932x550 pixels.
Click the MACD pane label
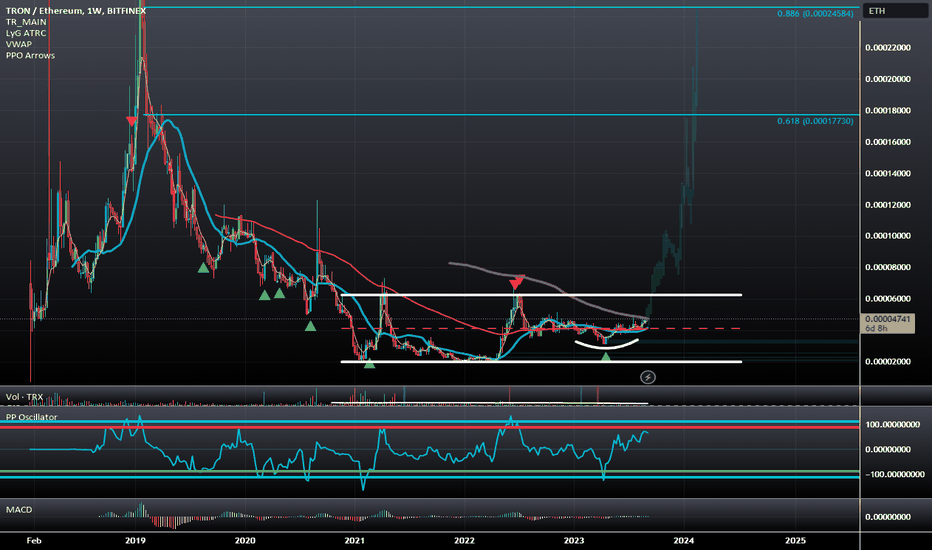click(19, 510)
